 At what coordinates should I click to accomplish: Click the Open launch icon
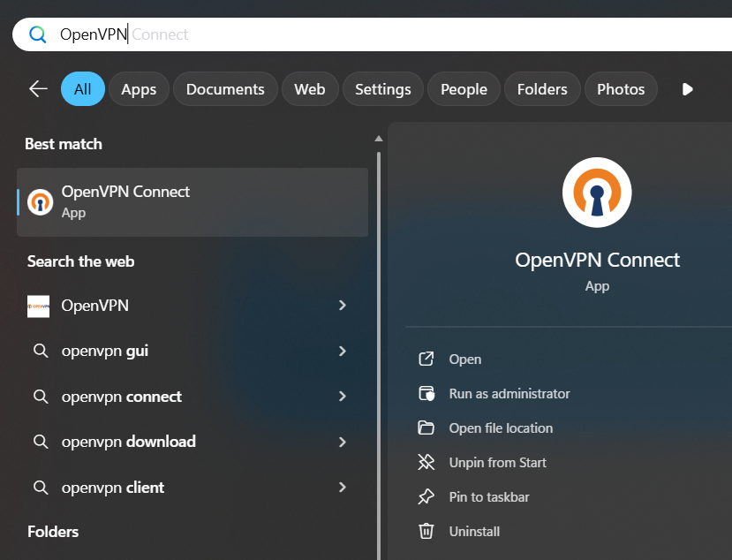point(426,359)
